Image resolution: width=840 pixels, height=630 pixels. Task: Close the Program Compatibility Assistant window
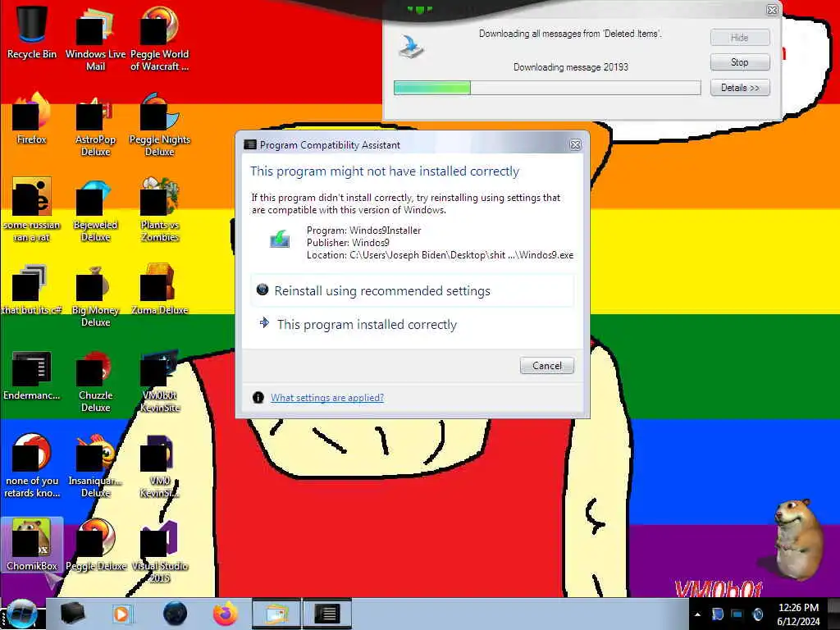pyautogui.click(x=575, y=144)
